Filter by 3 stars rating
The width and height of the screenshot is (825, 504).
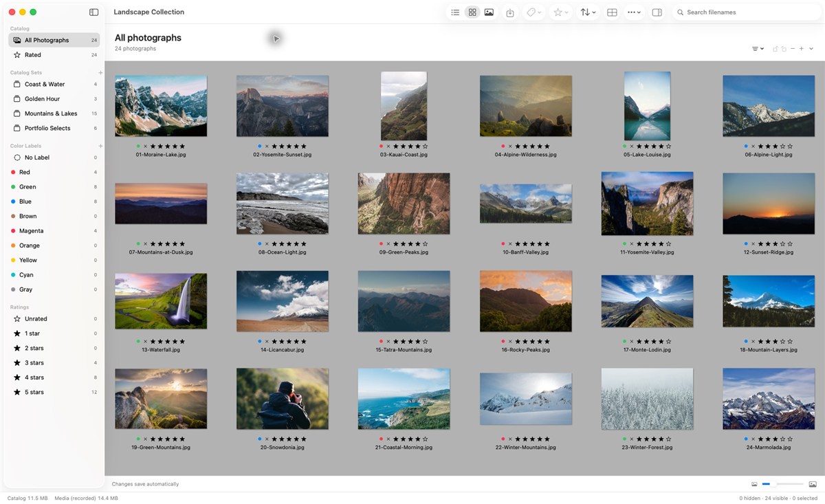click(x=54, y=363)
